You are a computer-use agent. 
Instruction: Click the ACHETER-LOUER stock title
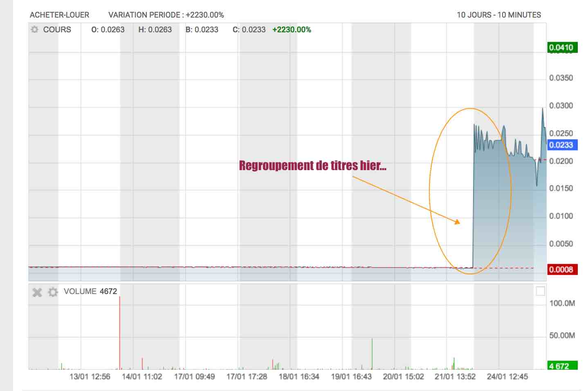pos(59,15)
